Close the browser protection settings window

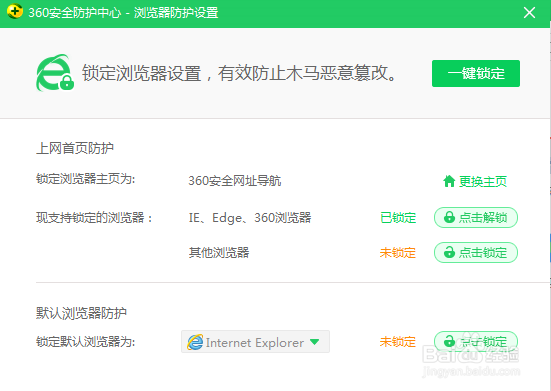click(529, 13)
